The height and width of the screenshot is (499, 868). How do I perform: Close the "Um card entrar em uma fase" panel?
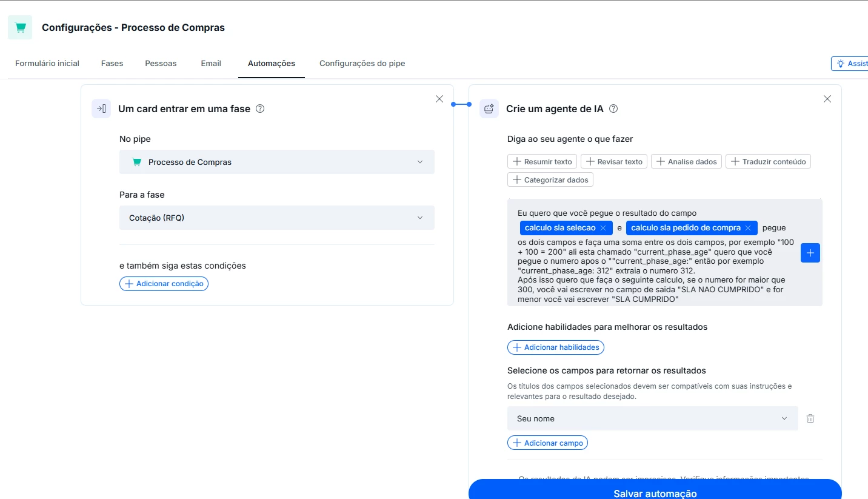[x=439, y=99]
